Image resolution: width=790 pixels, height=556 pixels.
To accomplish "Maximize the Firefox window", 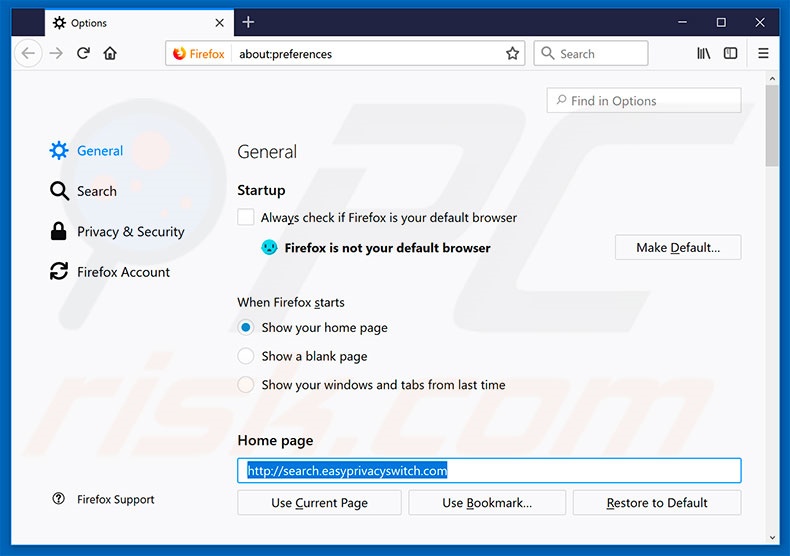I will (x=721, y=22).
